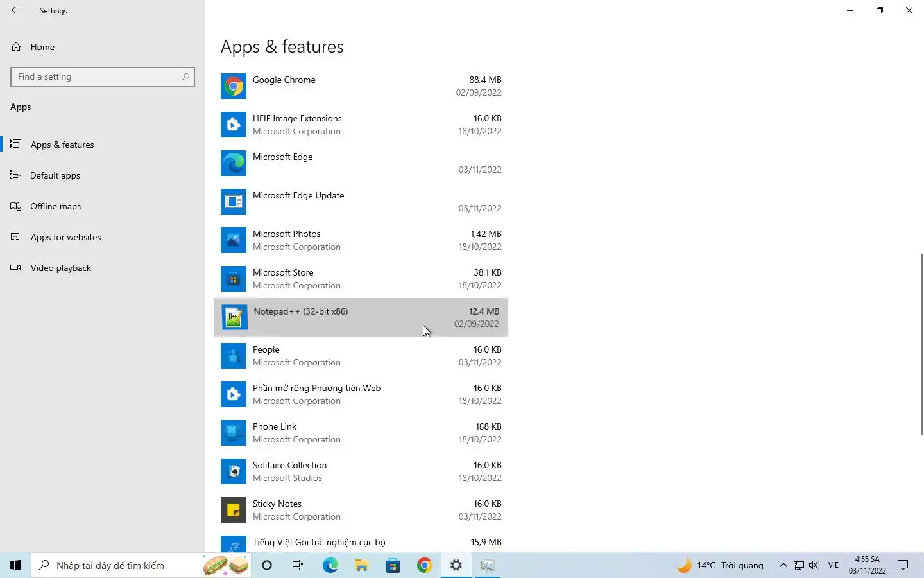Select Solitaire Collection entry text
This screenshot has width=924, height=578.
pyautogui.click(x=289, y=465)
